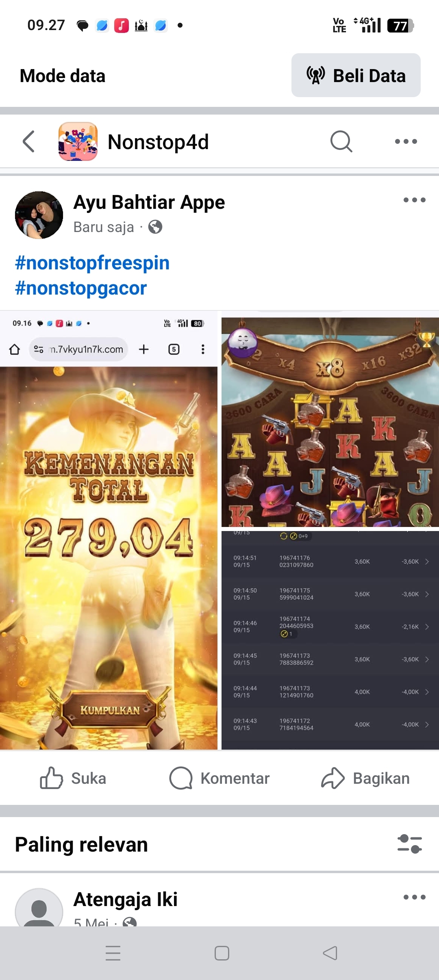The height and width of the screenshot is (980, 439).
Task: Open Atengaja Iki comment options menu
Action: point(414,897)
